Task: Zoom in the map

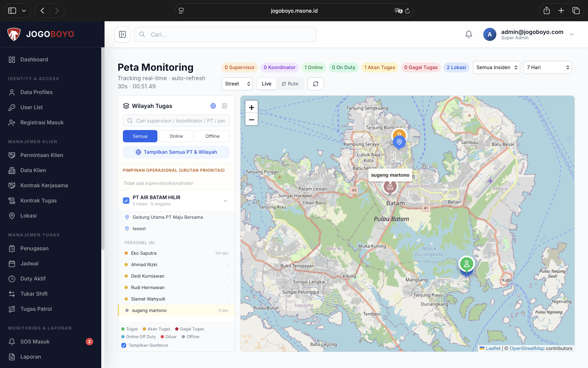Action: [x=252, y=107]
